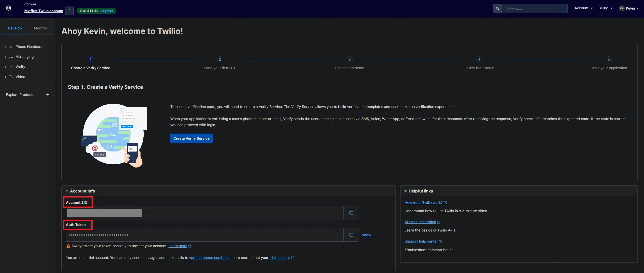Switch to the Monitor tab

click(40, 28)
